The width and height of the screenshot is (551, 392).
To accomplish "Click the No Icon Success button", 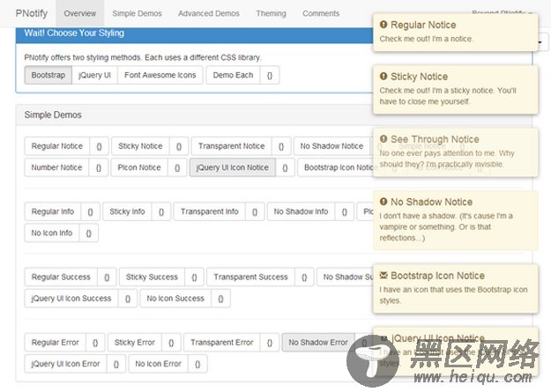I will 175,299.
